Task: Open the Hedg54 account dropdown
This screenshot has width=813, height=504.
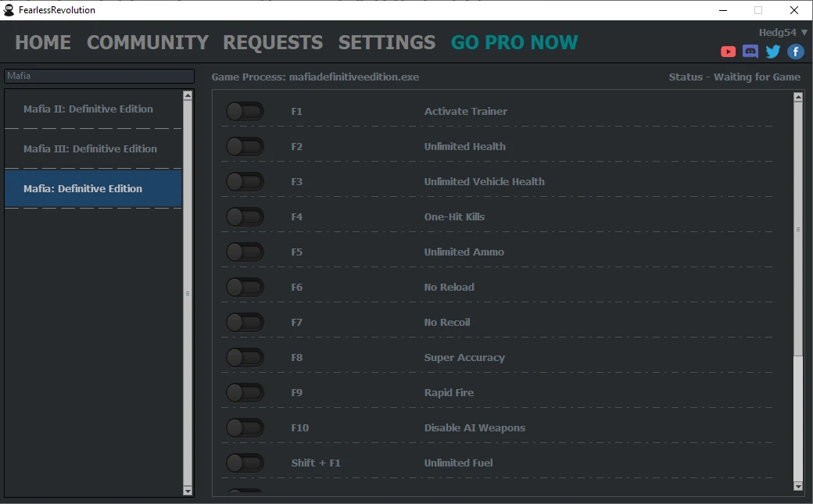Action: point(783,32)
